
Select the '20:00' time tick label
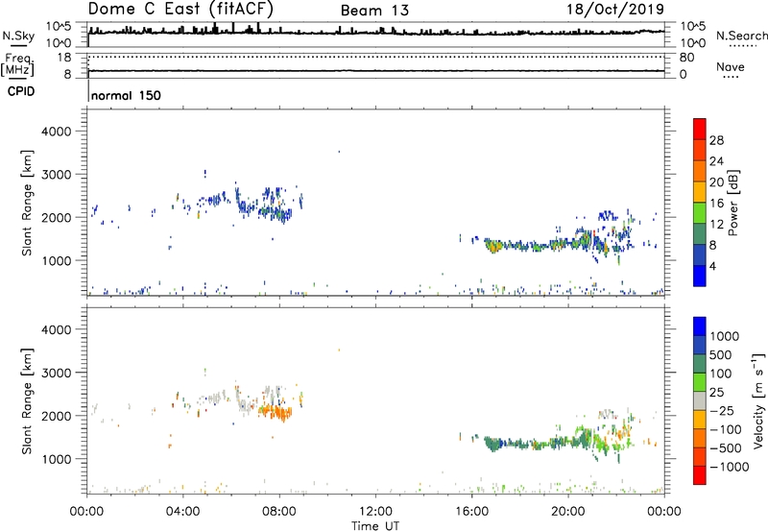pos(568,512)
